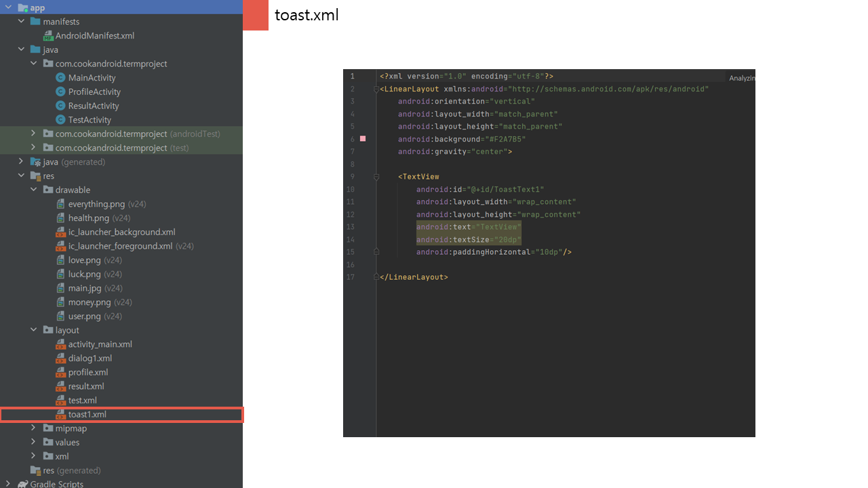Click the #F2A7B5 color gutter swatch
Screen dimensions: 868x488
coord(363,139)
